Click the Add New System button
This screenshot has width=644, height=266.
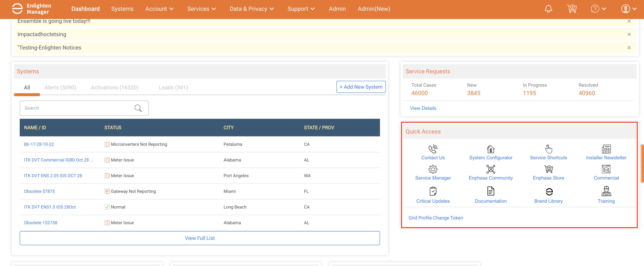[x=361, y=87]
